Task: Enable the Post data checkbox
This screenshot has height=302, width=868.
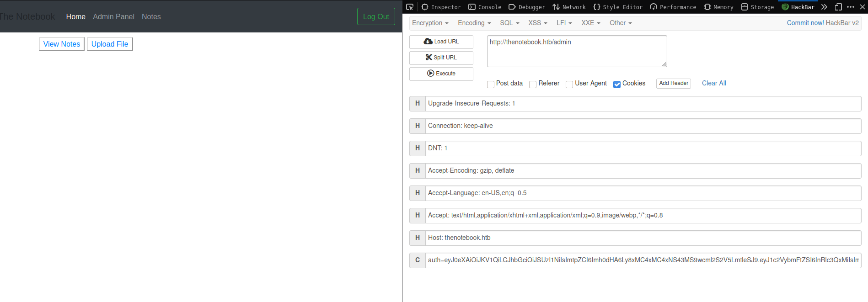Action: [x=491, y=84]
